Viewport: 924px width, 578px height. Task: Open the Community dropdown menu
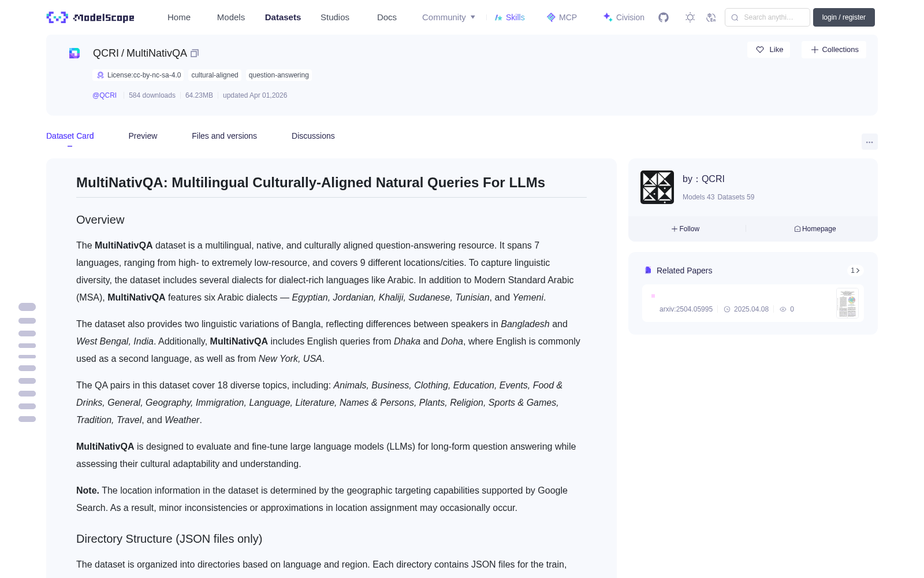point(449,17)
